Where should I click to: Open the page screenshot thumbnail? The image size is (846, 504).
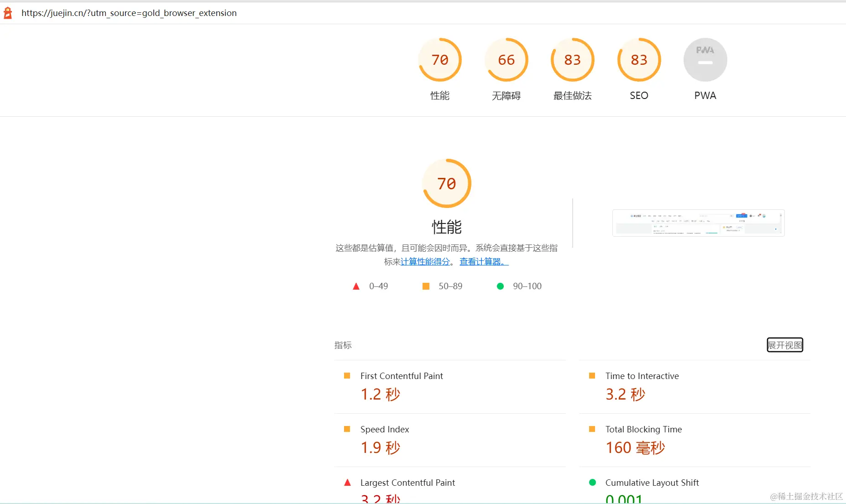click(x=698, y=223)
